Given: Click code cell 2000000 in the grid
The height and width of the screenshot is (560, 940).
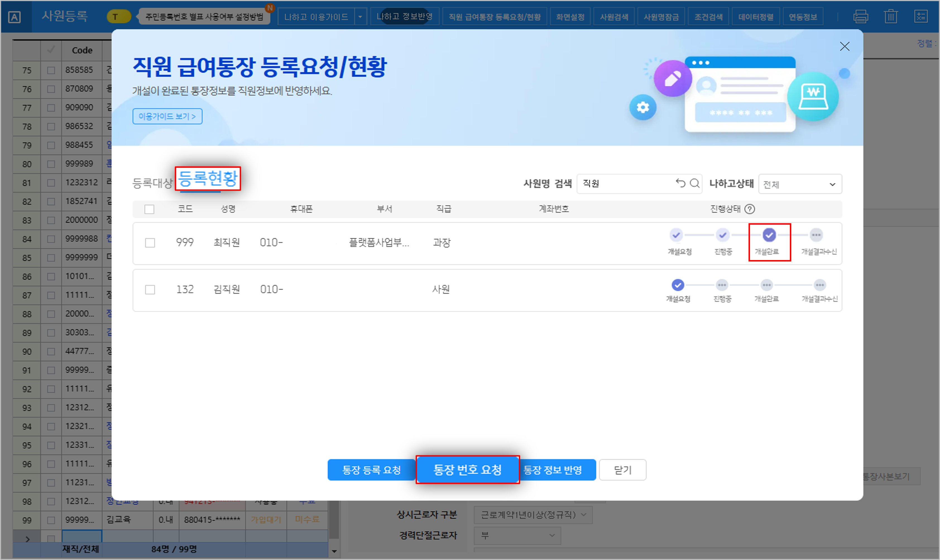Looking at the screenshot, I should 81,220.
